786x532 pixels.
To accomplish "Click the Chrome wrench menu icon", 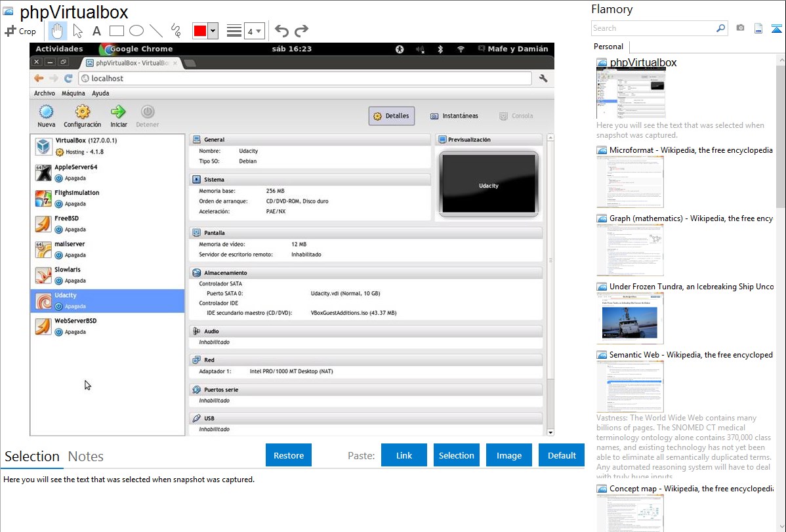I will (543, 78).
